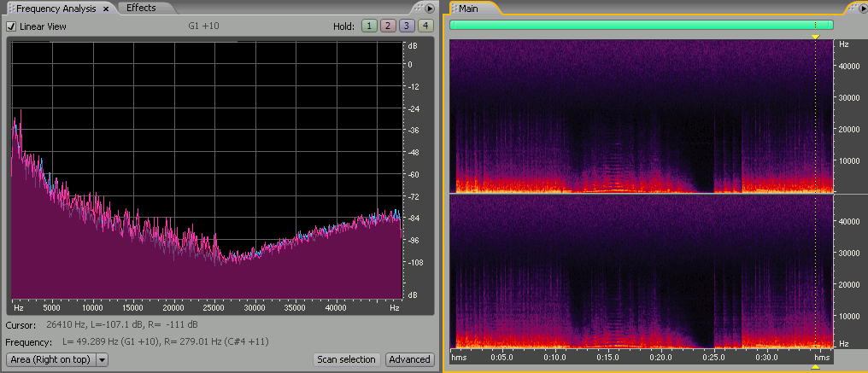Switch to the Effects tab
The width and height of the screenshot is (868, 373).
pyautogui.click(x=142, y=9)
